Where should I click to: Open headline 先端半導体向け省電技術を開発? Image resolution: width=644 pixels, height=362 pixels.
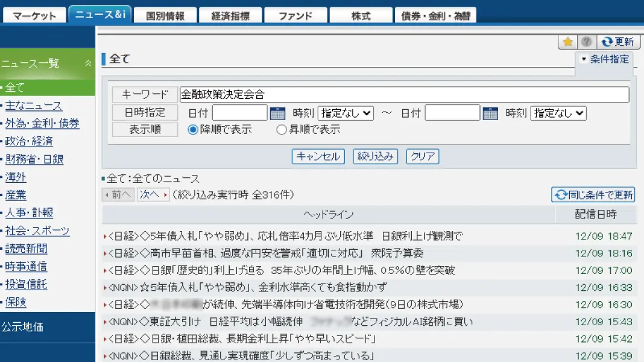pos(285,305)
